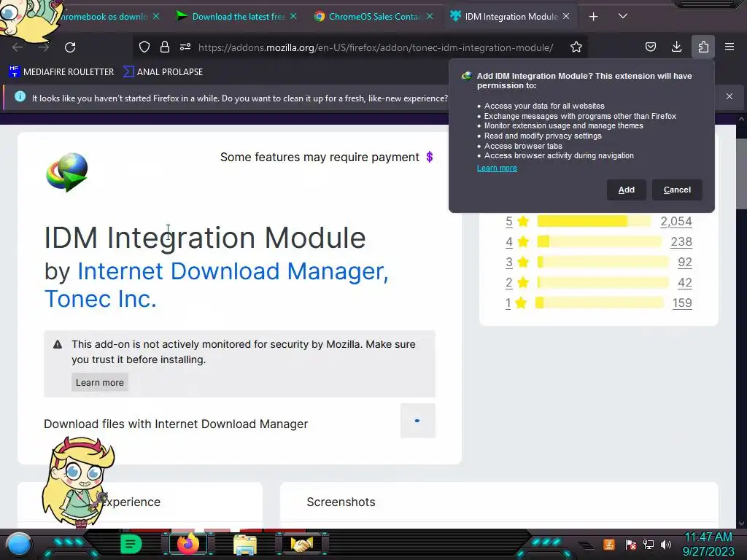Click the security warning triangle icon
Screen dimensions: 747x560
(58, 344)
